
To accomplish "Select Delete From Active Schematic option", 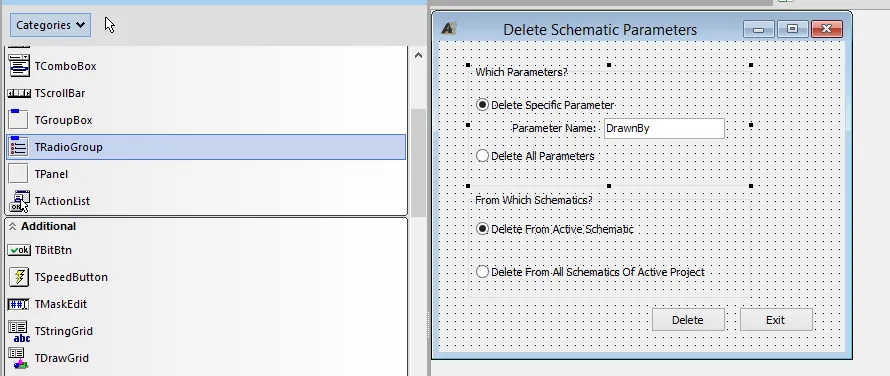I will [x=482, y=229].
